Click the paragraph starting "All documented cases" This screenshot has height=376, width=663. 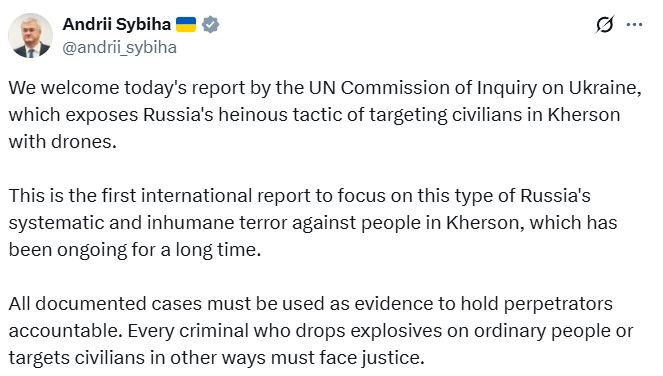click(x=321, y=331)
